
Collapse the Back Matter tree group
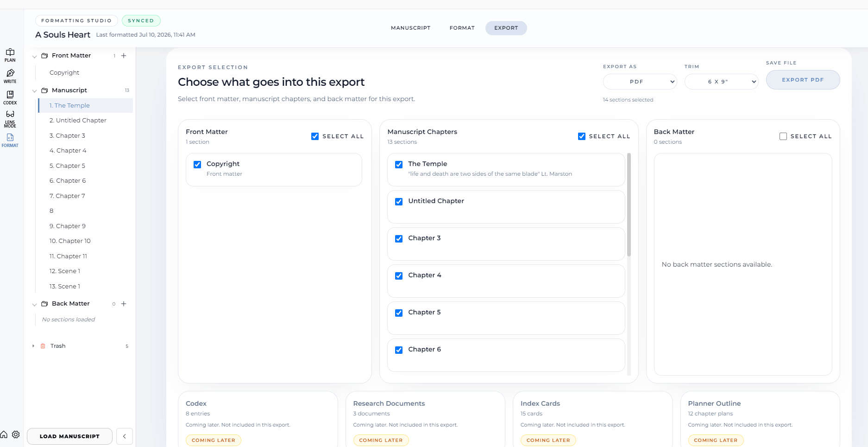tap(34, 305)
